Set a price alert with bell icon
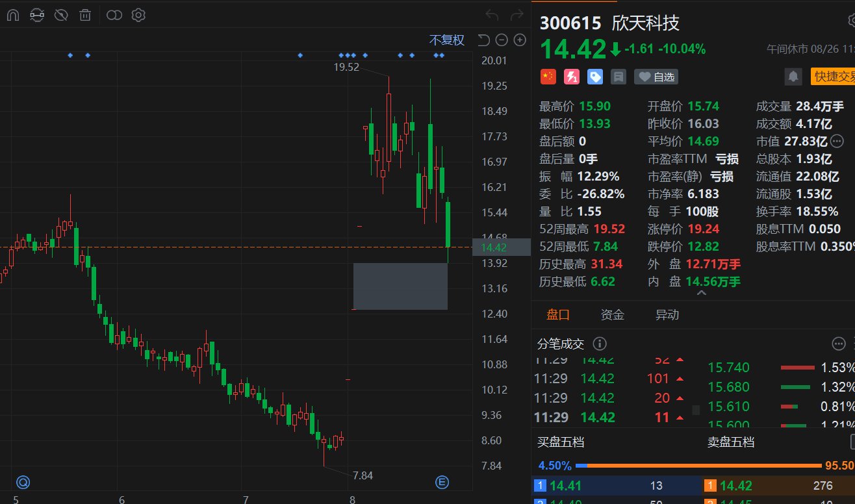This screenshot has height=504, width=855. pos(793,77)
